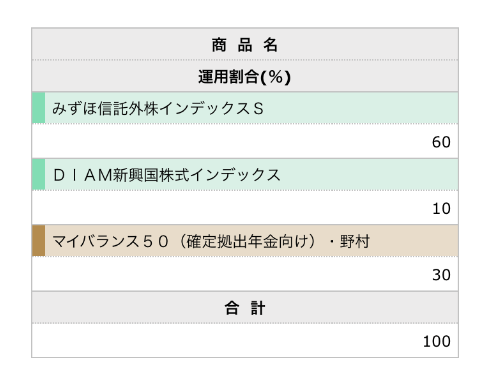Select DIAM新興国株式インデックス product name
The image size is (485, 367).
click(x=167, y=175)
